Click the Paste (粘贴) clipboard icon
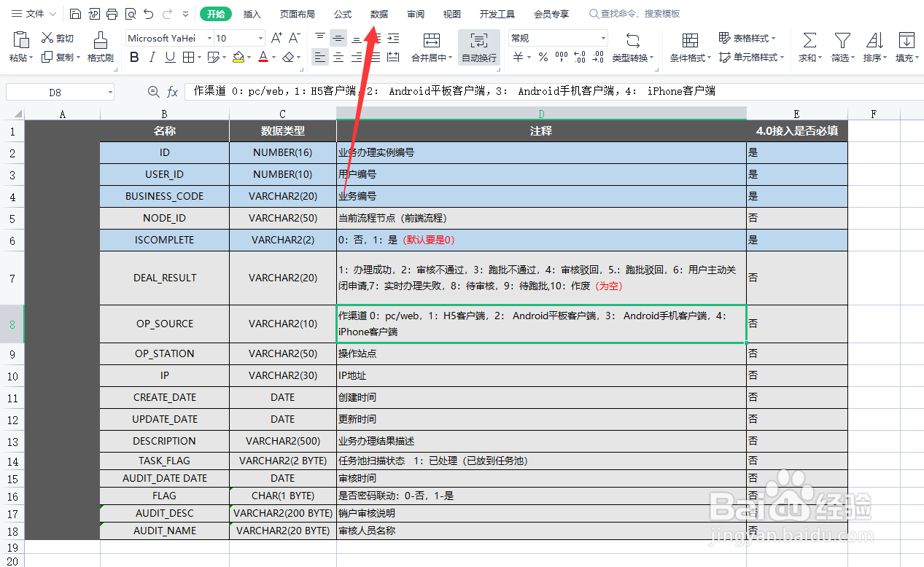 point(21,40)
